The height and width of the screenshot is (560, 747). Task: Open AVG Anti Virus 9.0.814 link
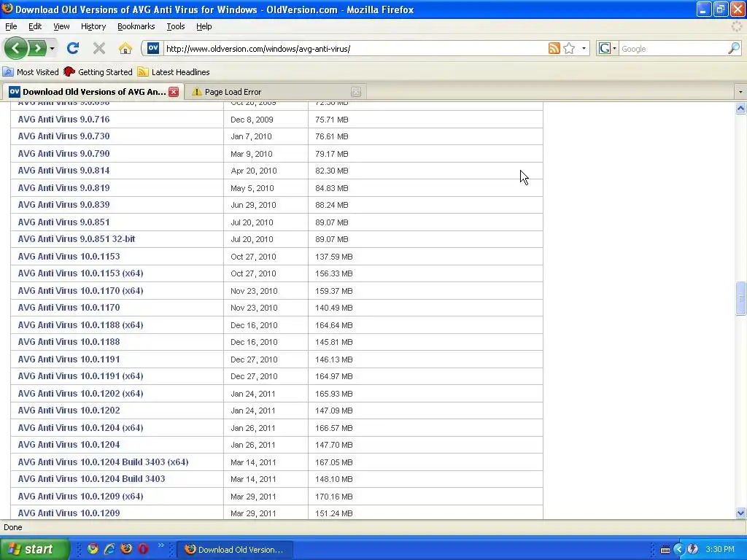64,171
